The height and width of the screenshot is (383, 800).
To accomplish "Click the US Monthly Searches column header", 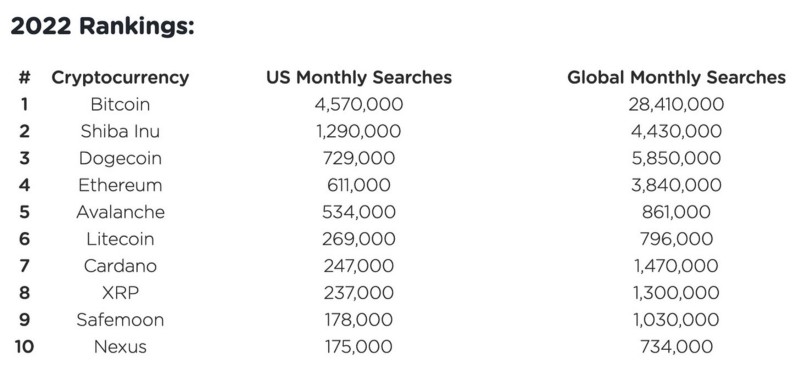I will (359, 78).
